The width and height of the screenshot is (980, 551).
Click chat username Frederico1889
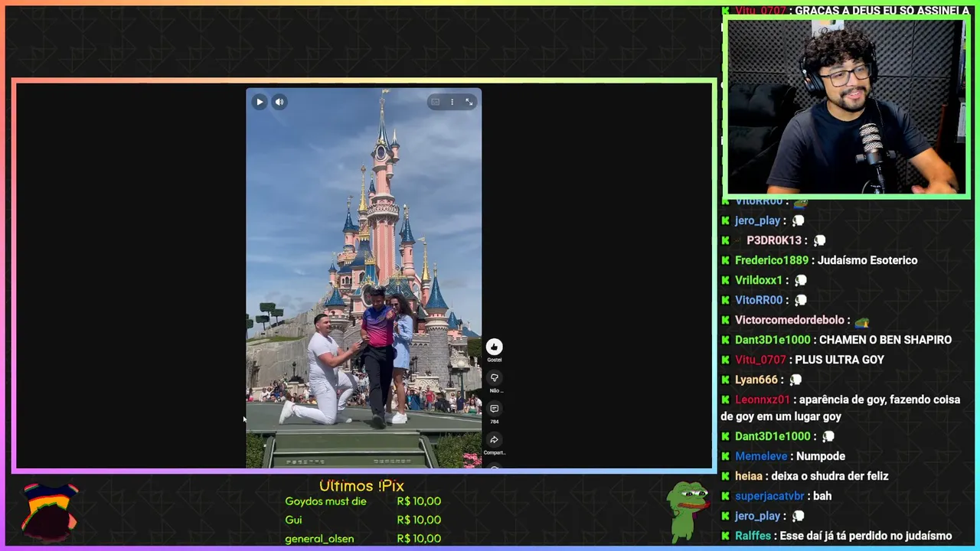[x=772, y=260]
